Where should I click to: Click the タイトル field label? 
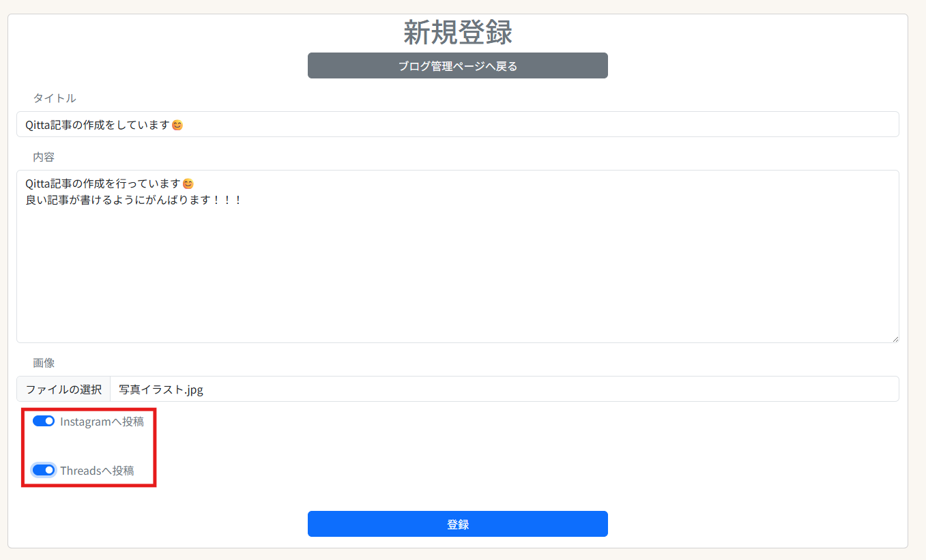point(55,98)
